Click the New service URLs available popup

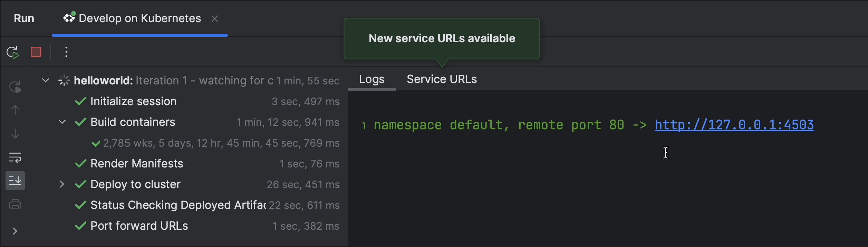(x=442, y=38)
